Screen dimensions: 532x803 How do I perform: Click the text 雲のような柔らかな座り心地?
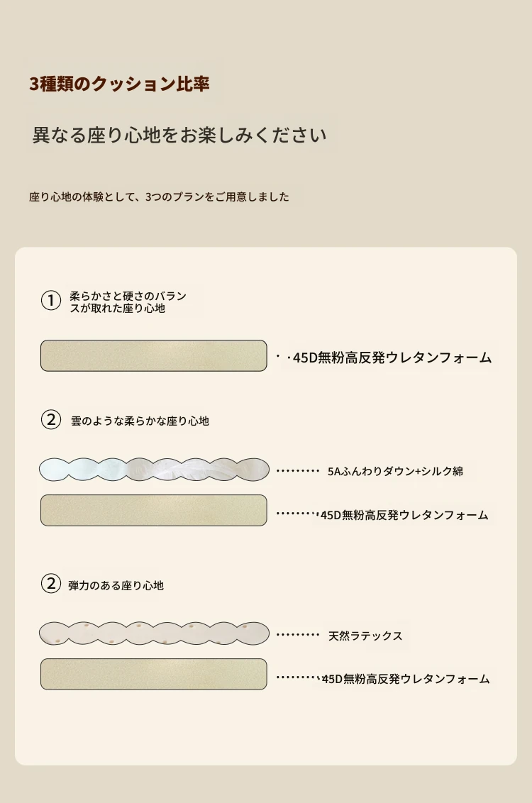tap(140, 421)
